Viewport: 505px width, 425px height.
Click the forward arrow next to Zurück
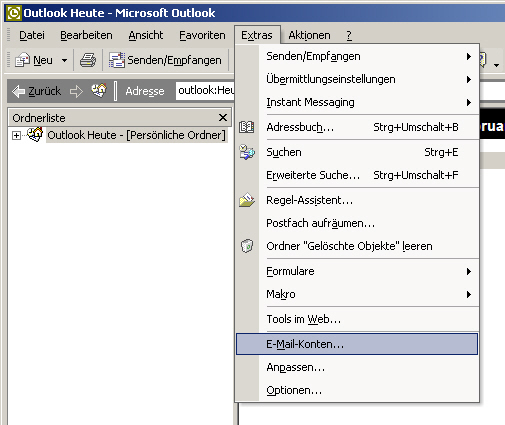[x=76, y=91]
